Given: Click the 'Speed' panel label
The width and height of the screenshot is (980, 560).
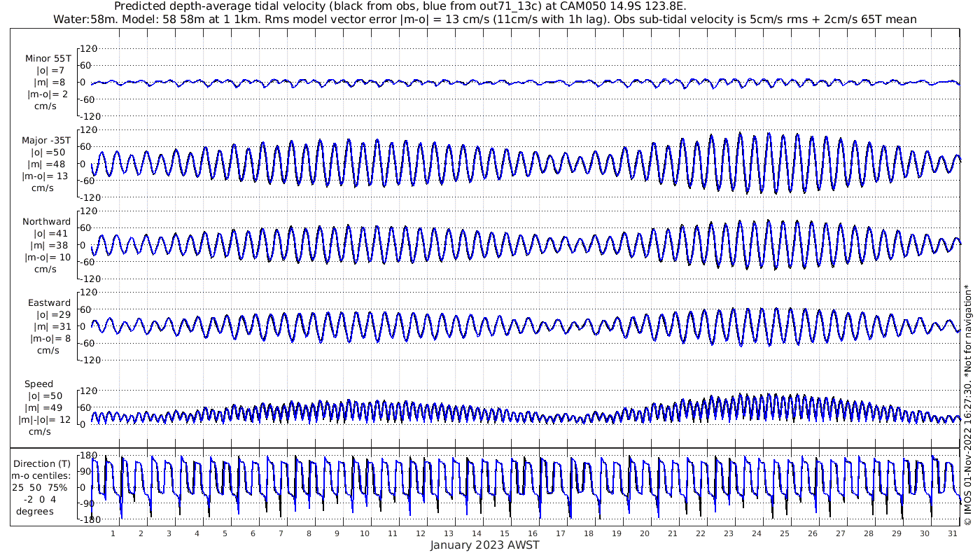Looking at the screenshot, I should (38, 384).
